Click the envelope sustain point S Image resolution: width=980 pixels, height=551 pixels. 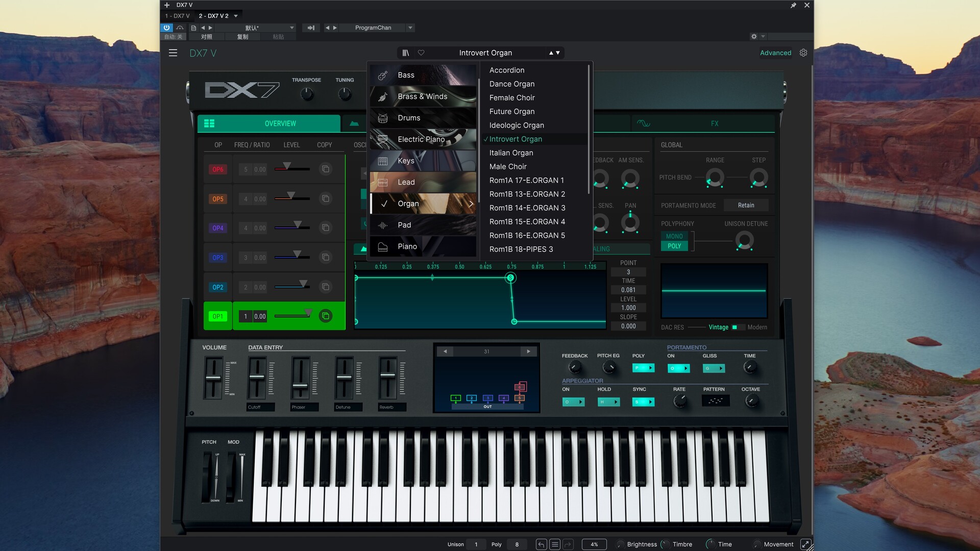[510, 278]
